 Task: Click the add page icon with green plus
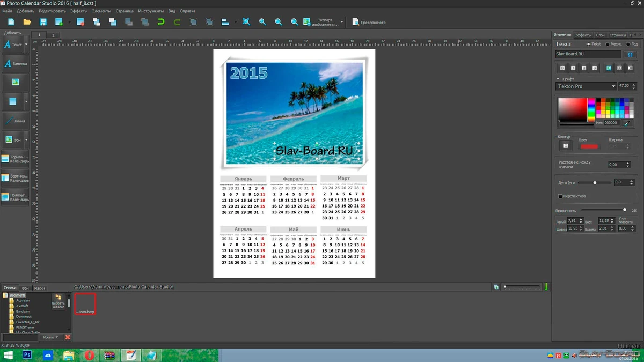[x=59, y=22]
